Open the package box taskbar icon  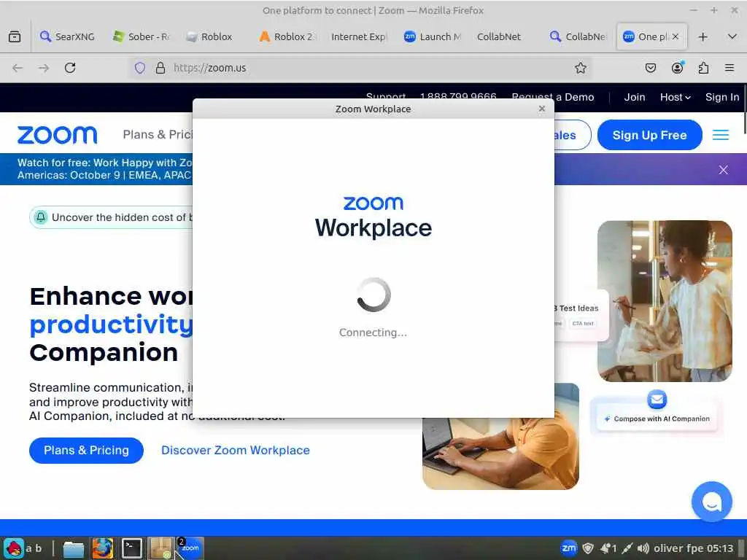pyautogui.click(x=160, y=548)
